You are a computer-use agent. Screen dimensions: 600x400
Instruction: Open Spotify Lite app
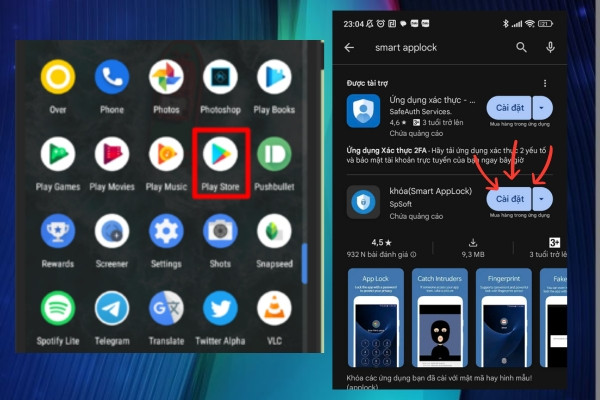58,308
